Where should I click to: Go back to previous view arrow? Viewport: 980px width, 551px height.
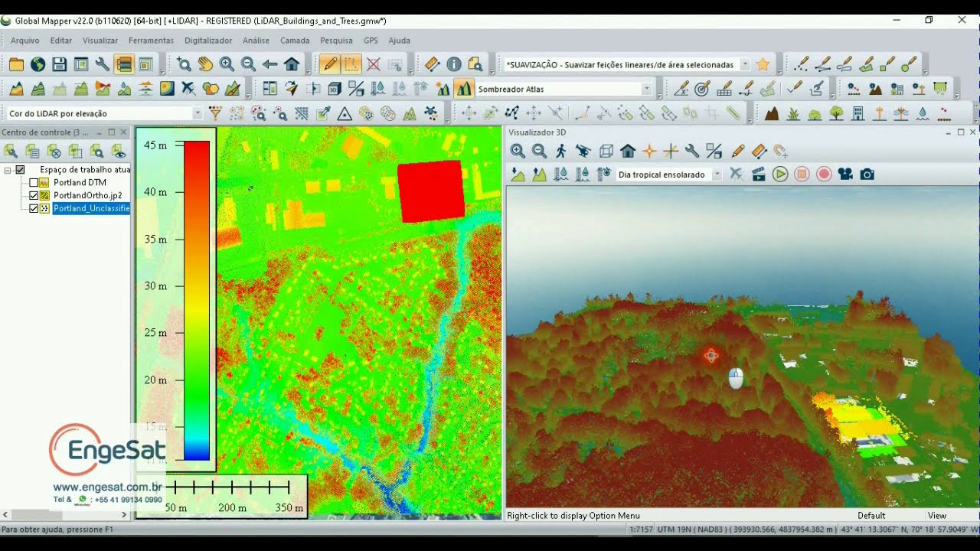pyautogui.click(x=269, y=64)
